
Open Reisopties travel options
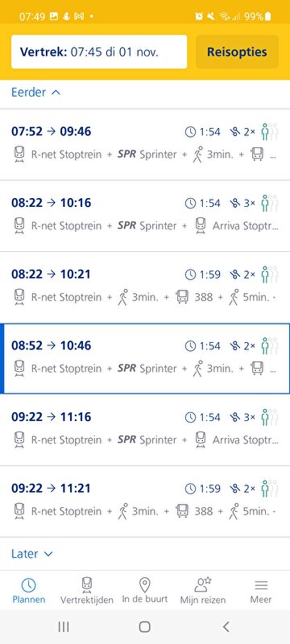tap(237, 52)
